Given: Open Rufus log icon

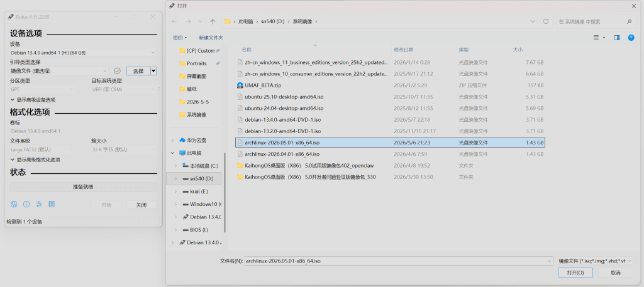Looking at the screenshot, I should [x=52, y=204].
